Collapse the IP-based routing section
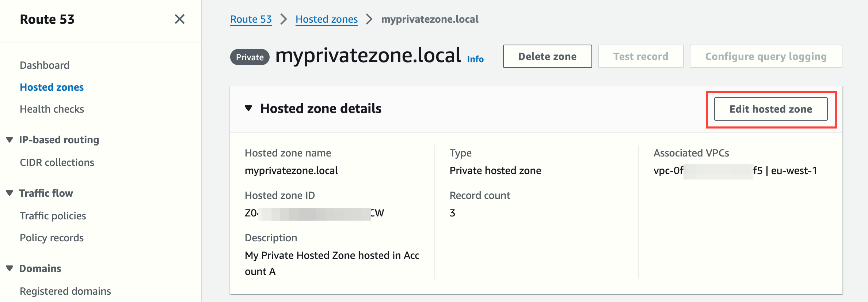 tap(10, 140)
